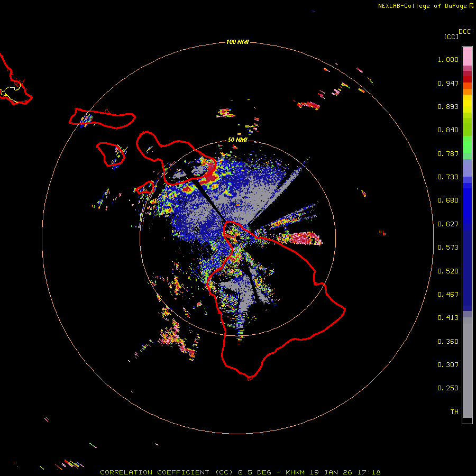Click the 50 NMI range ring label
This screenshot has width=476, height=476.
[x=237, y=140]
